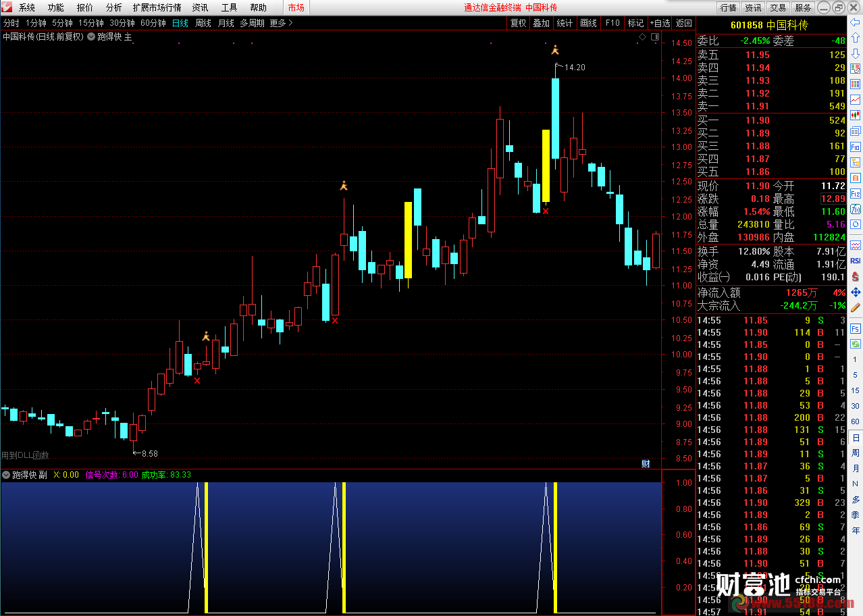Open the 扩展市场行情 menu
Screen dimensions: 863x616
157,7
